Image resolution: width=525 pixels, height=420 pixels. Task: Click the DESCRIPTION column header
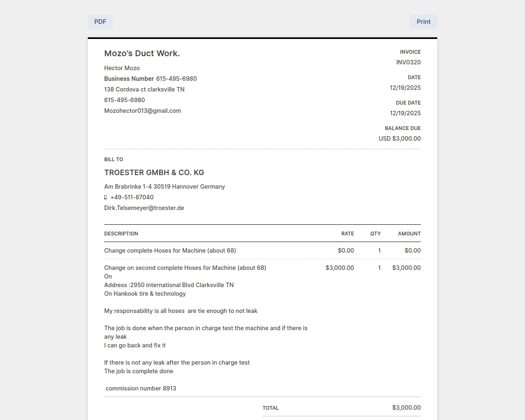(x=121, y=234)
